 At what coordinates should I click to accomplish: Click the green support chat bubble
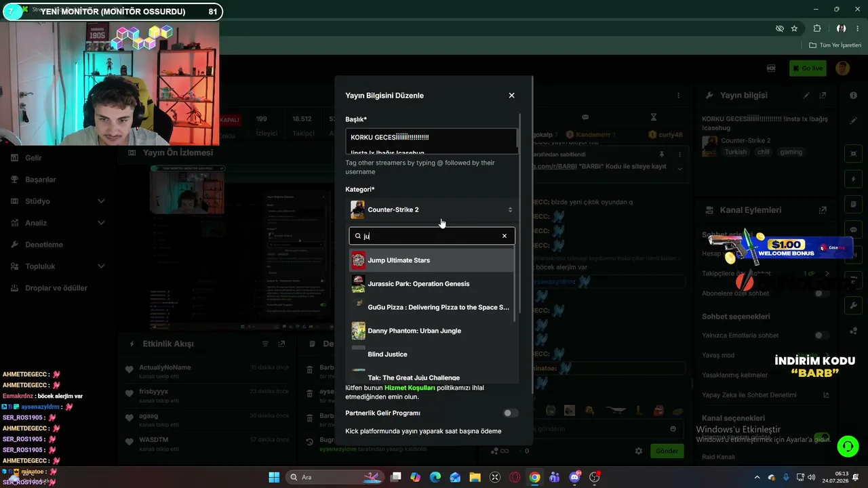coord(848,446)
